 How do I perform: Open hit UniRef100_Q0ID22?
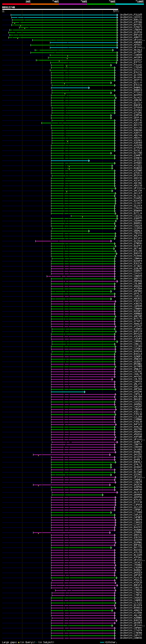click(131, 161)
